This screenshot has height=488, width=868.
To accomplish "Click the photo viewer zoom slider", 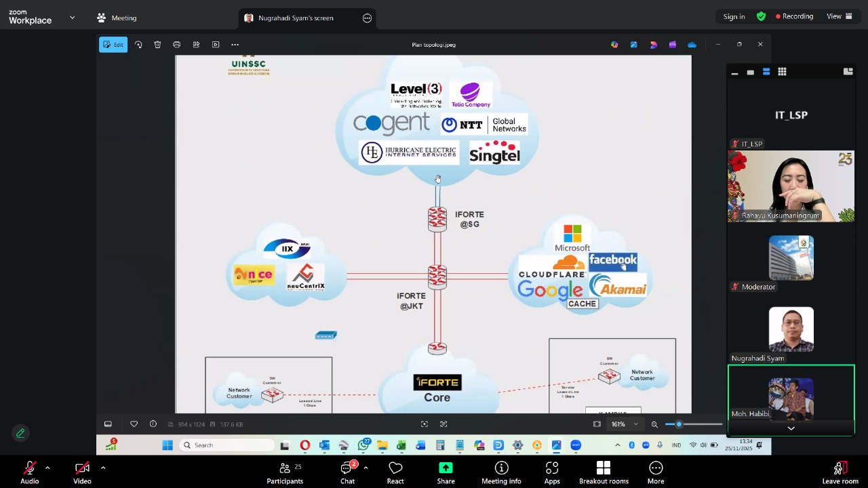I will (693, 424).
